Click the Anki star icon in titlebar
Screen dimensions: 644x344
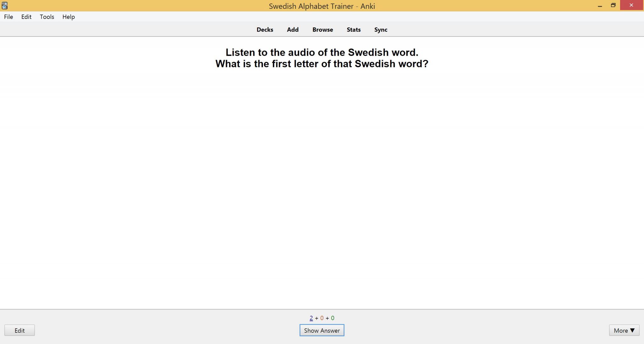(x=5, y=5)
